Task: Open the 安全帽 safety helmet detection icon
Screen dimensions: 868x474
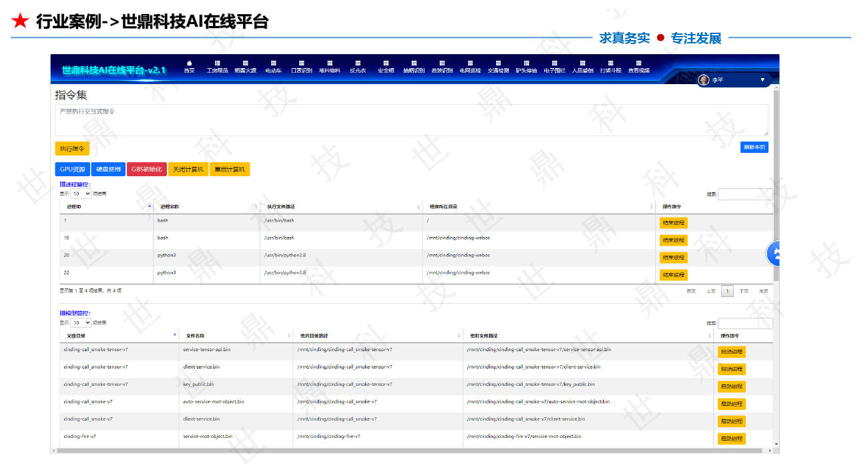Action: click(385, 67)
